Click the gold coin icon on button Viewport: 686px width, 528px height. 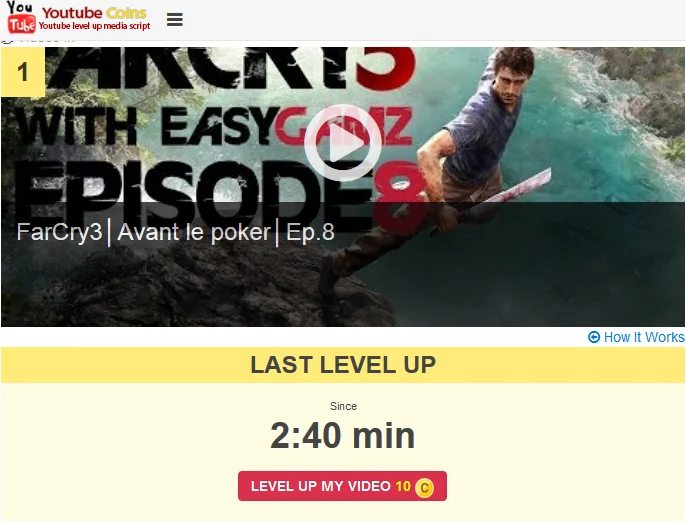[x=424, y=487]
